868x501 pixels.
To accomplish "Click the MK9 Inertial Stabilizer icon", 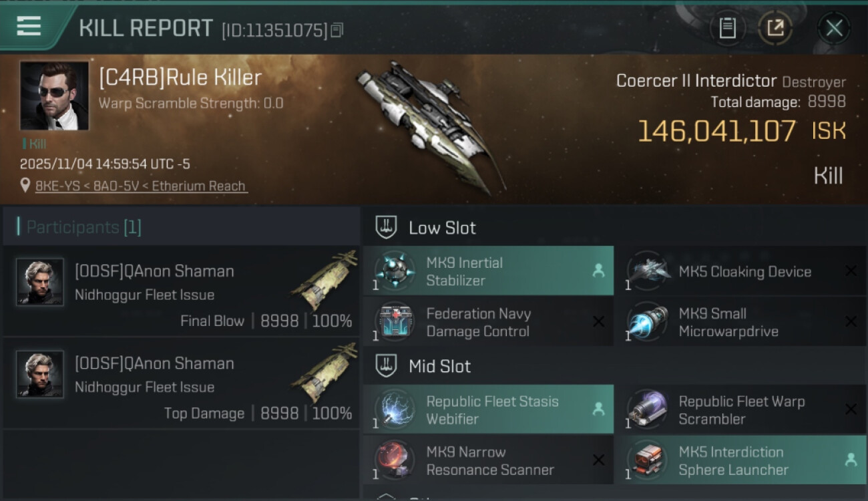I will click(394, 271).
